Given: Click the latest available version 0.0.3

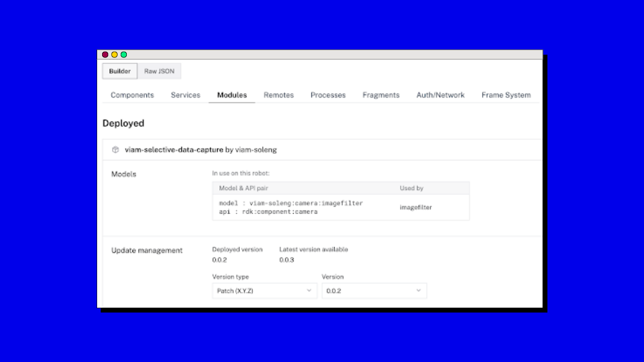Looking at the screenshot, I should 286,260.
